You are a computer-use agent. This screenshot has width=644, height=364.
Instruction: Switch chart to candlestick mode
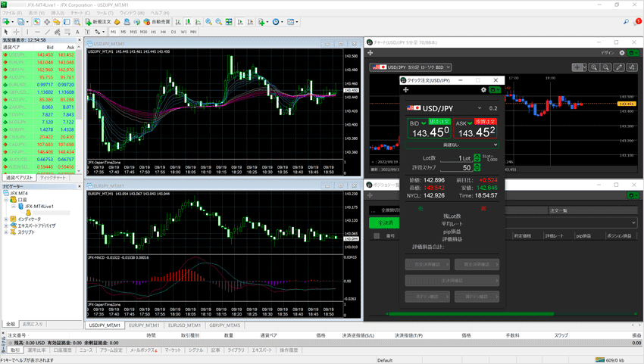click(x=188, y=22)
